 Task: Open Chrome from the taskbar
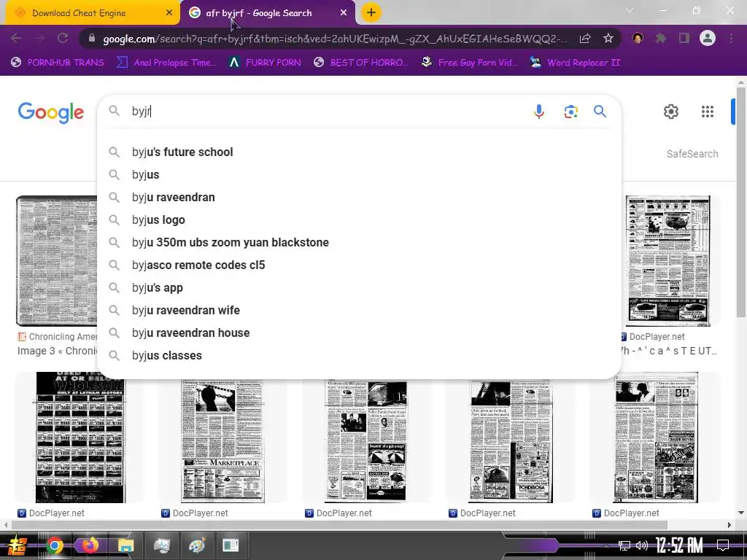click(55, 545)
